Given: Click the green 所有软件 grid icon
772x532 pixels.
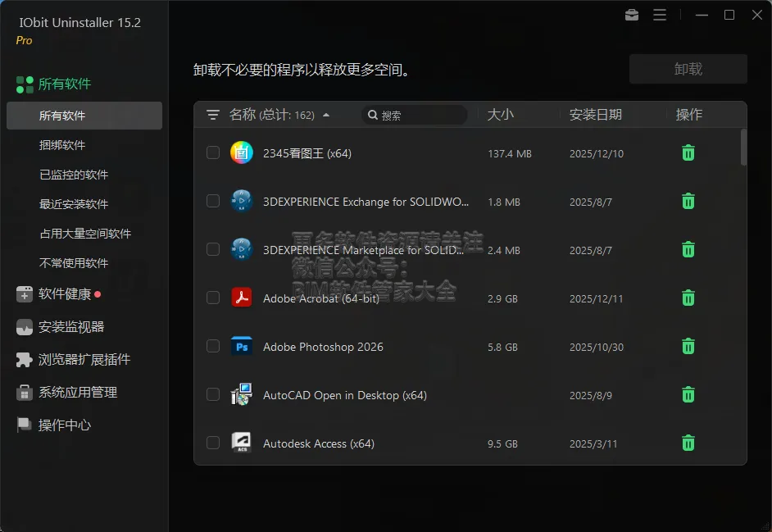Looking at the screenshot, I should [25, 84].
